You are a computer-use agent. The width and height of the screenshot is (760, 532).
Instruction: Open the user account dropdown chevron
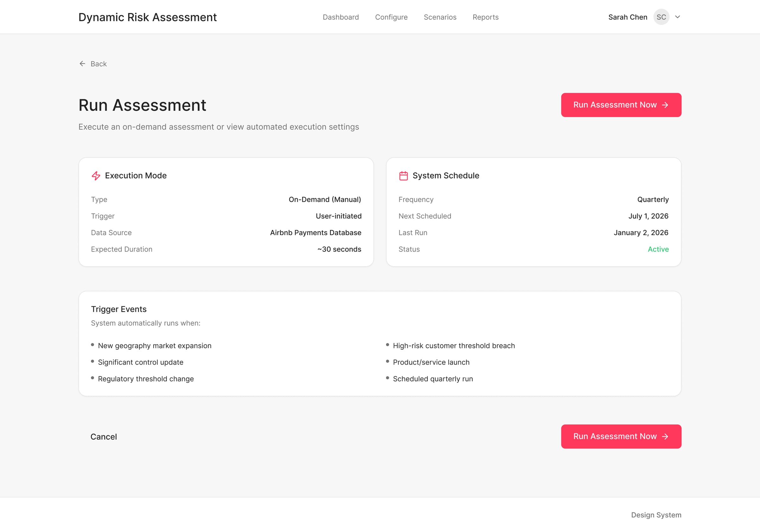click(x=678, y=17)
